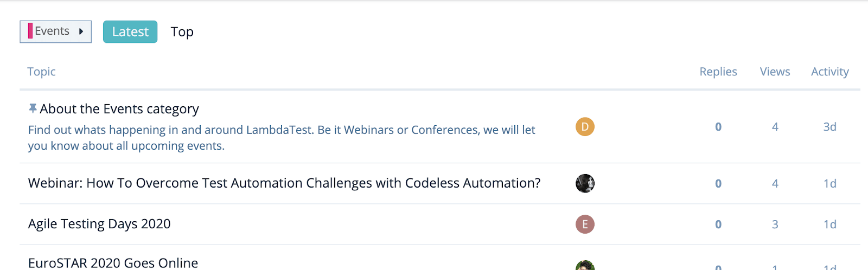Click the pin icon beside About the Events category
Image resolution: width=868 pixels, height=270 pixels.
point(33,108)
